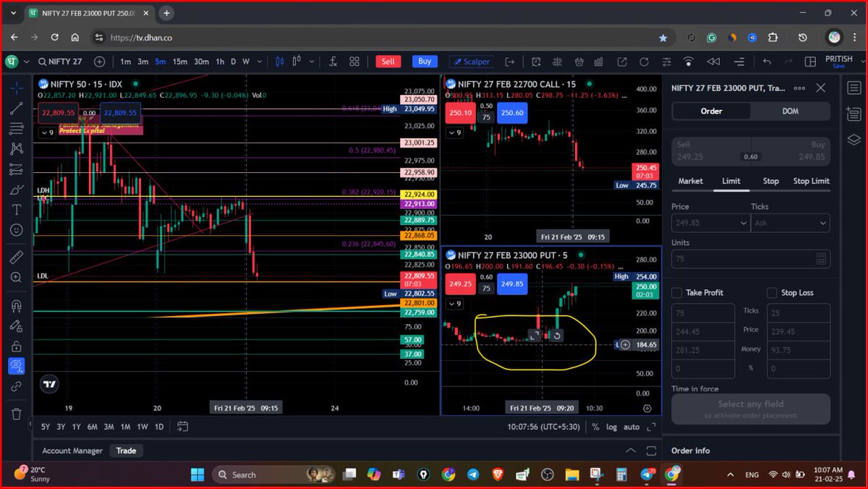Open the Account Manager tab
Viewport: 868px width, 489px height.
tap(72, 451)
